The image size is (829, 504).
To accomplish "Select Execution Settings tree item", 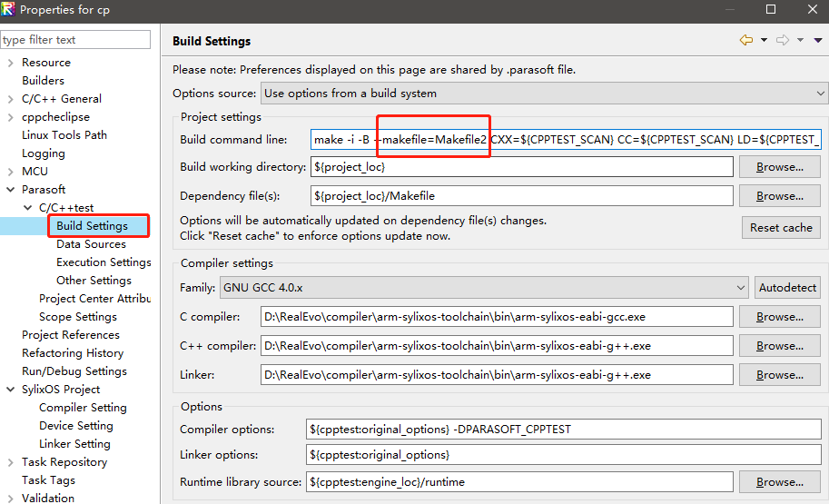I will coord(104,262).
